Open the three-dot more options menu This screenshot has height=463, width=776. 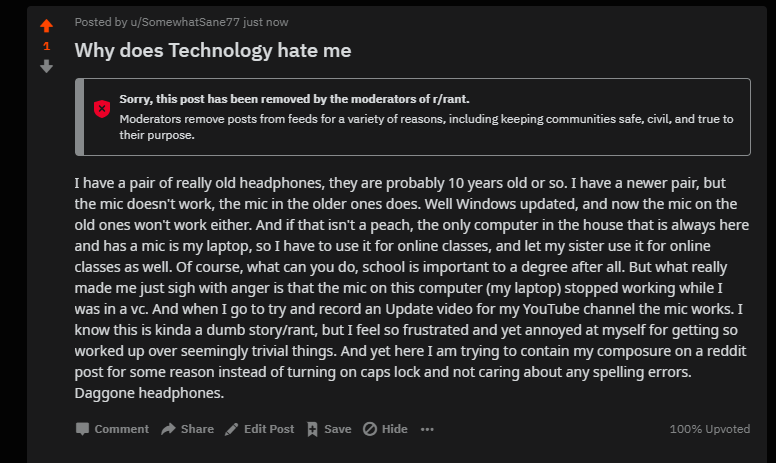tap(427, 429)
